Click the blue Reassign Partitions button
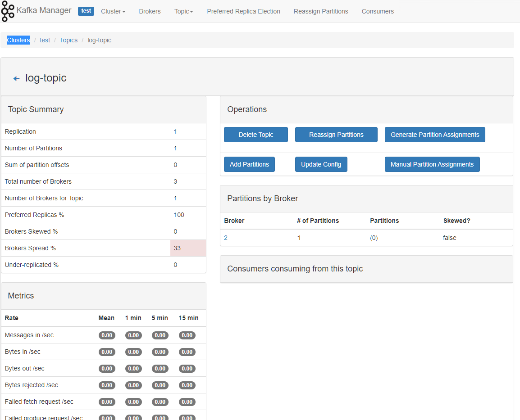The image size is (520, 420). (336, 135)
